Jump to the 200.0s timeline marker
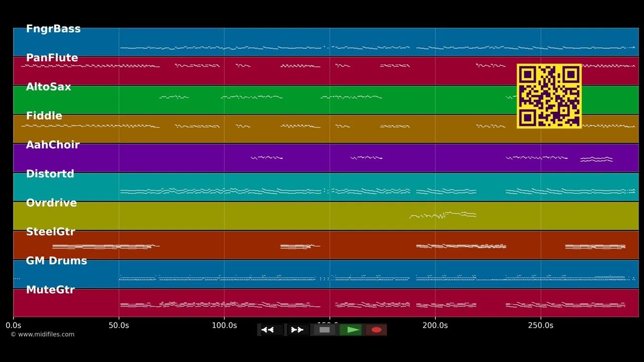Viewport: 644px width, 362px height. [435, 325]
